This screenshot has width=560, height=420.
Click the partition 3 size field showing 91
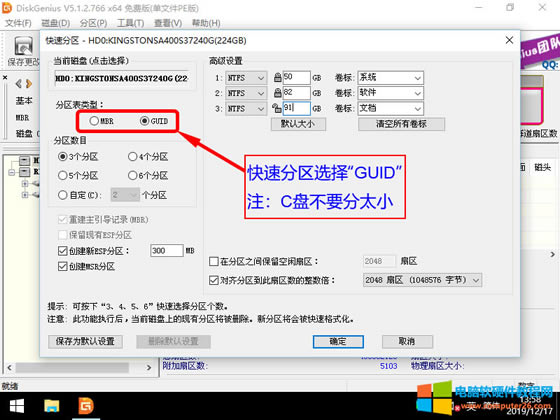point(296,108)
